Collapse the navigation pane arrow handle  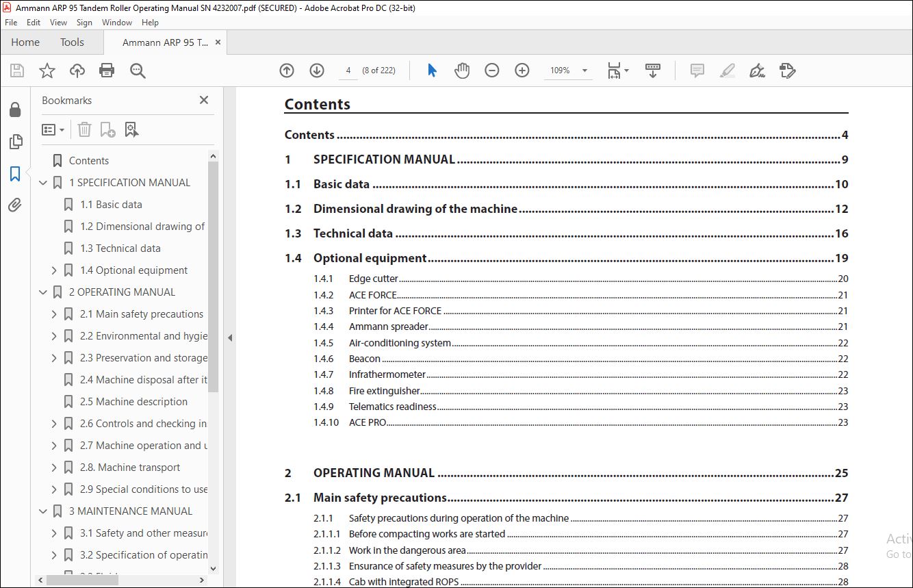click(x=230, y=337)
